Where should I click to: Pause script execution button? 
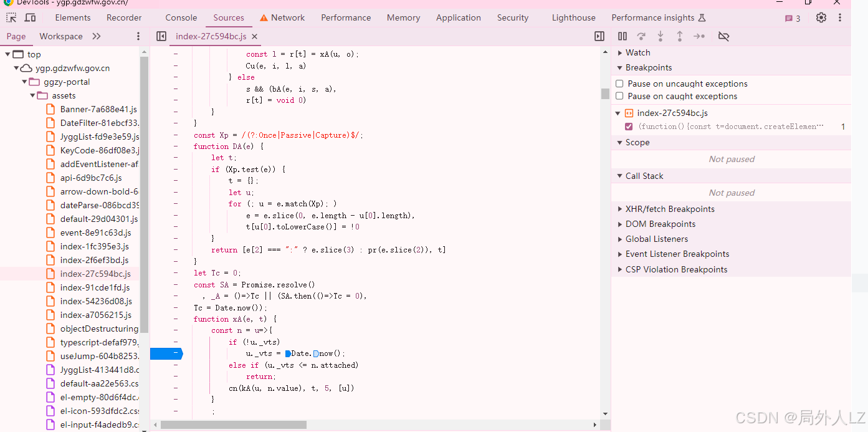coord(622,36)
